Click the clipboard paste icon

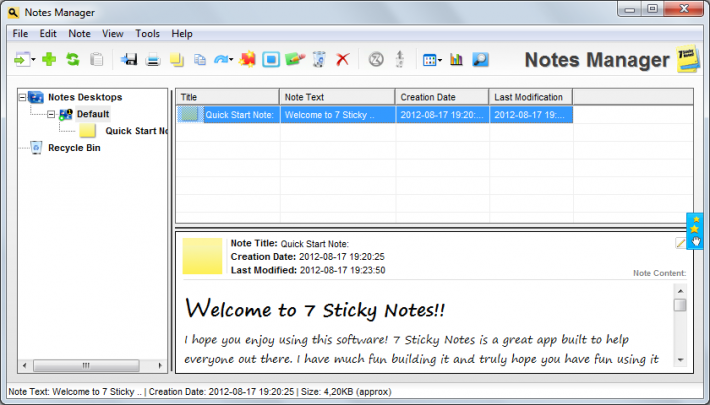[x=96, y=59]
